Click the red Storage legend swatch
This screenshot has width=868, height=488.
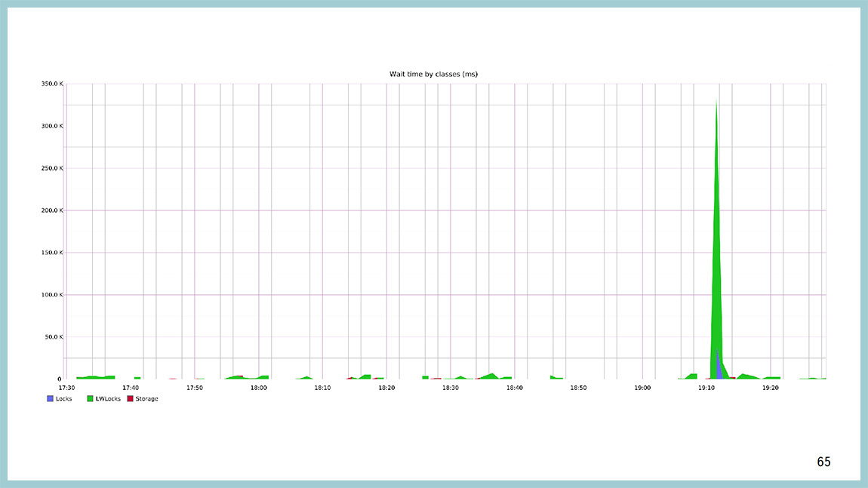click(130, 398)
